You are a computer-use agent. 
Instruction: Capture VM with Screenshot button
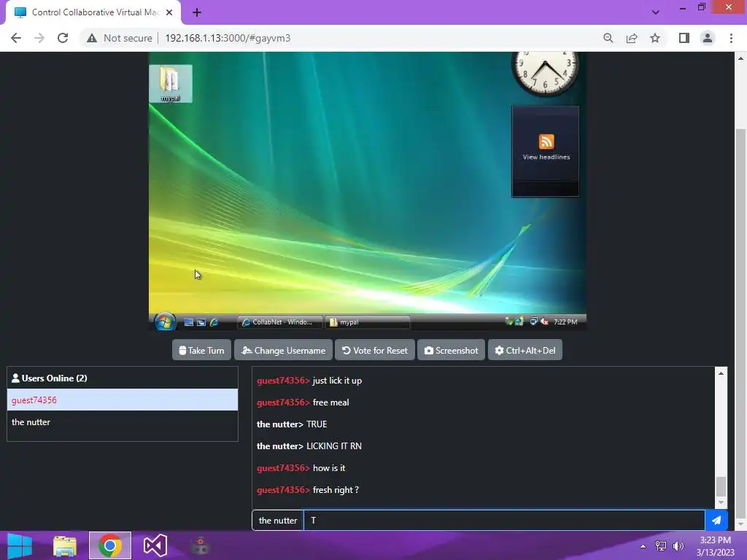click(451, 351)
